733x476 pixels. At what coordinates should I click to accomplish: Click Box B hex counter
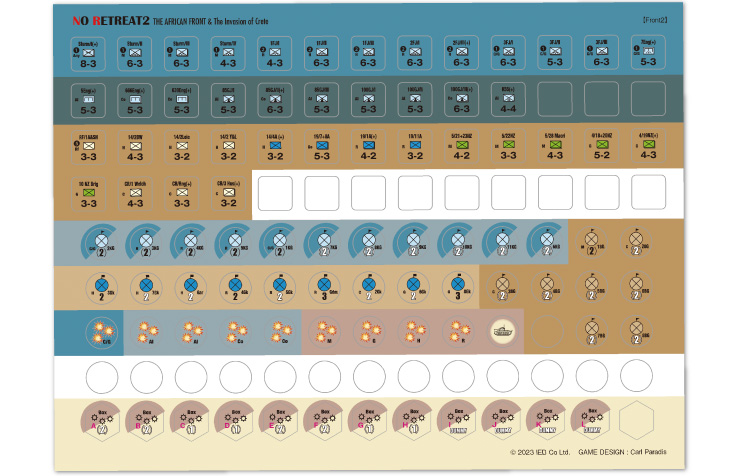pyautogui.click(x=145, y=420)
